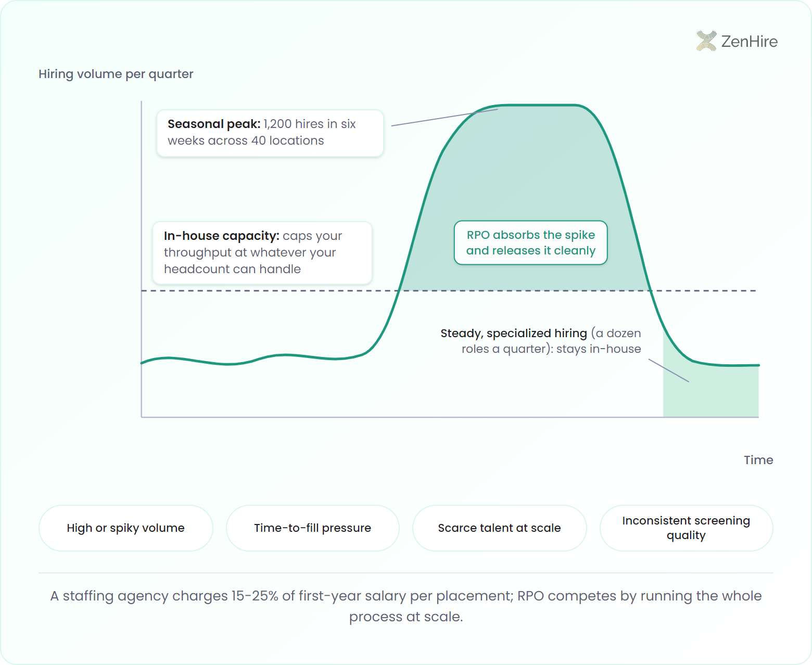The width and height of the screenshot is (812, 665).
Task: Click the Steady, specialized hiring annotation text
Action: pos(541,341)
